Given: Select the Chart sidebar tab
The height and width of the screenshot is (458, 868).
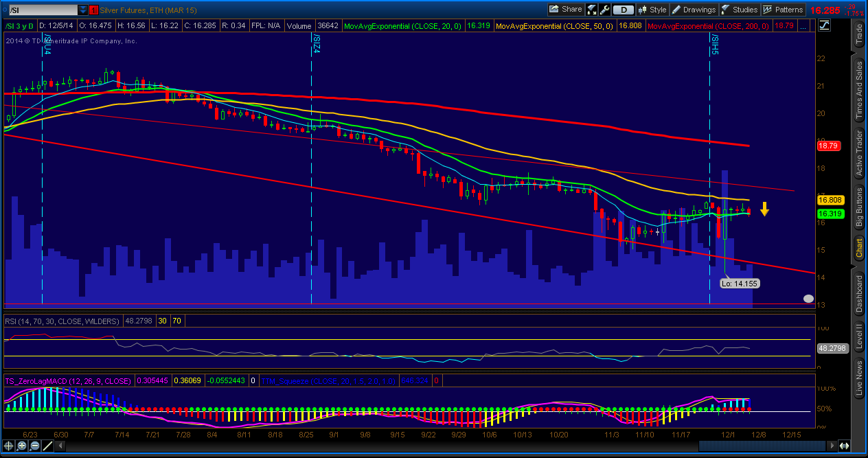Looking at the screenshot, I should point(859,248).
